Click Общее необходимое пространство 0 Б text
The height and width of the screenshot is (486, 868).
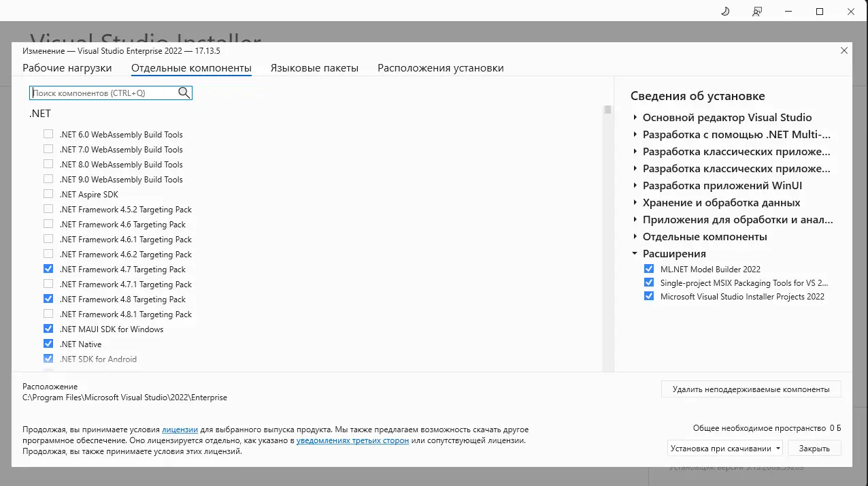pos(767,428)
